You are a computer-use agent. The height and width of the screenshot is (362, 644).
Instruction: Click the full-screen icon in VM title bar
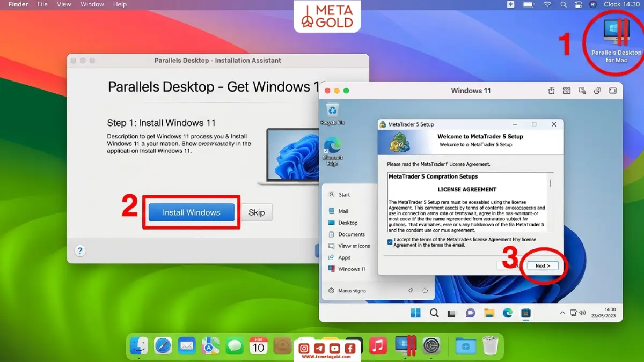click(x=612, y=91)
